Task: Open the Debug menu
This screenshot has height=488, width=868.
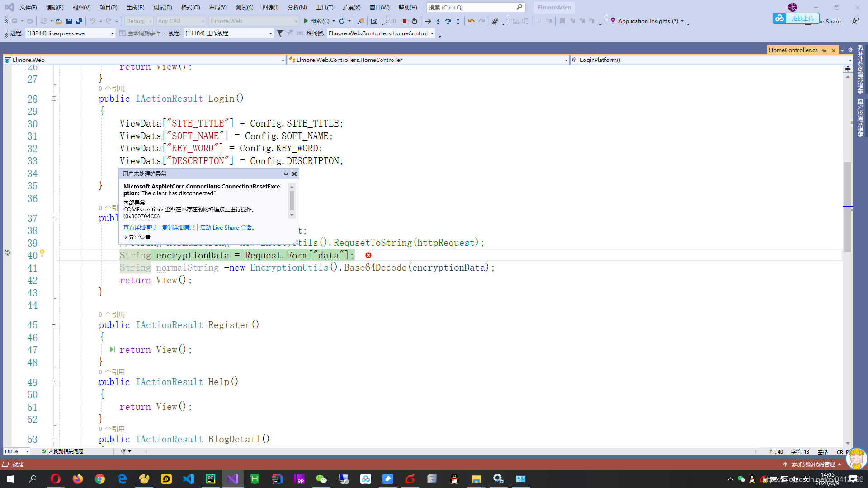Action: point(162,8)
